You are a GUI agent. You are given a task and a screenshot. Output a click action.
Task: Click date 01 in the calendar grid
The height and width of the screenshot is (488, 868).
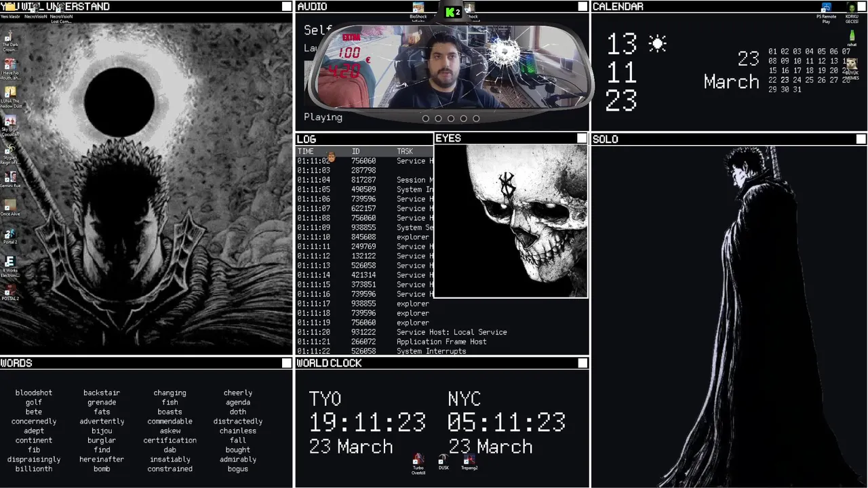click(772, 52)
